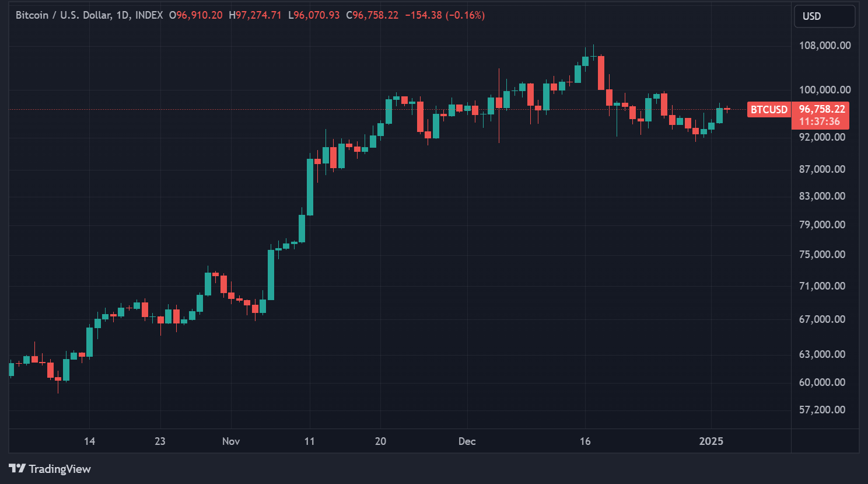
Task: Click the 79,000.00 price axis label
Action: [822, 225]
